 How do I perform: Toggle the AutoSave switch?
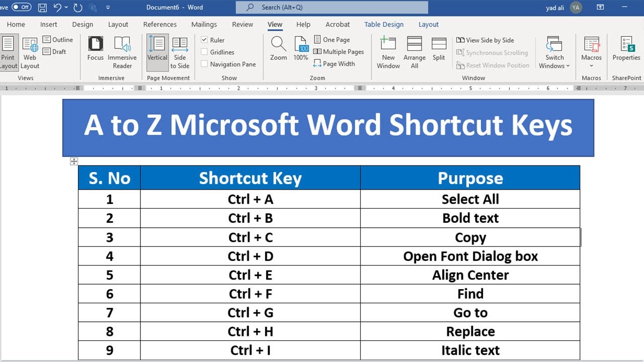click(x=21, y=8)
